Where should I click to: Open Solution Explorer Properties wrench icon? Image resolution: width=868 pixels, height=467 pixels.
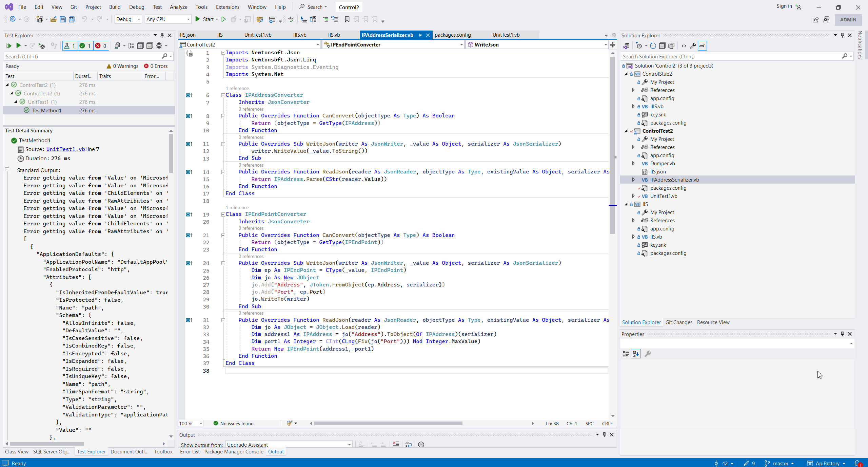pos(693,45)
